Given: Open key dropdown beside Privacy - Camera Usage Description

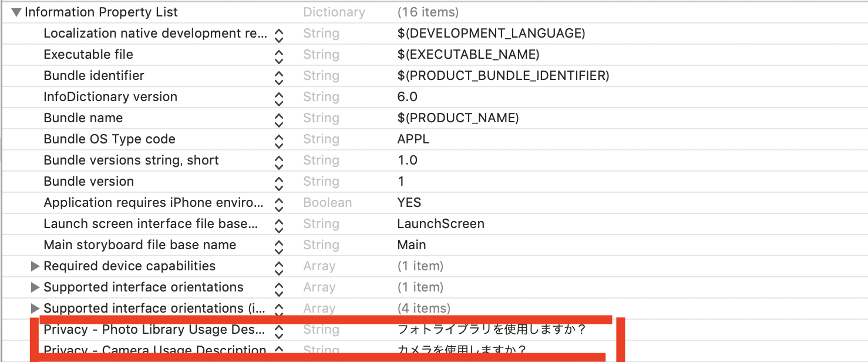Looking at the screenshot, I should [x=279, y=350].
